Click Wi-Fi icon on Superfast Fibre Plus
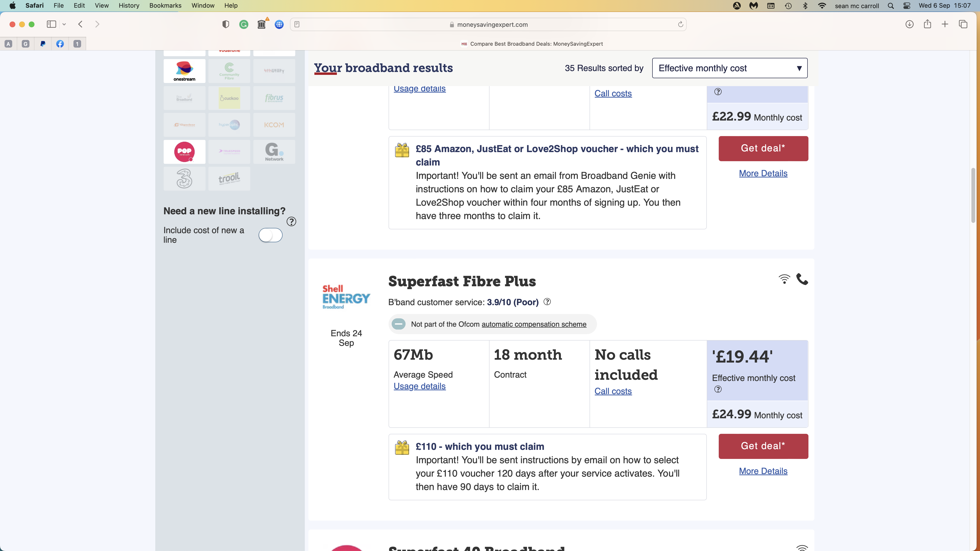 click(x=784, y=279)
